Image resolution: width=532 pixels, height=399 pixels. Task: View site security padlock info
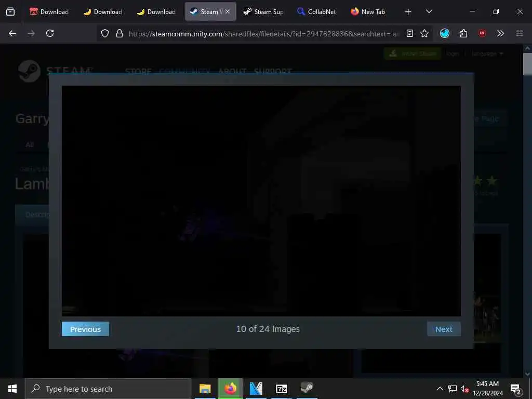(119, 33)
